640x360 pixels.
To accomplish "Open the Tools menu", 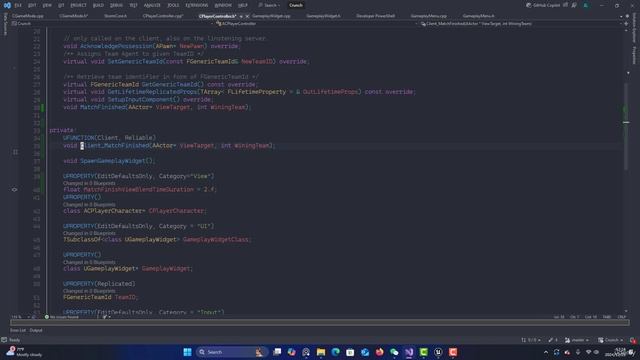I will click(x=173, y=5).
